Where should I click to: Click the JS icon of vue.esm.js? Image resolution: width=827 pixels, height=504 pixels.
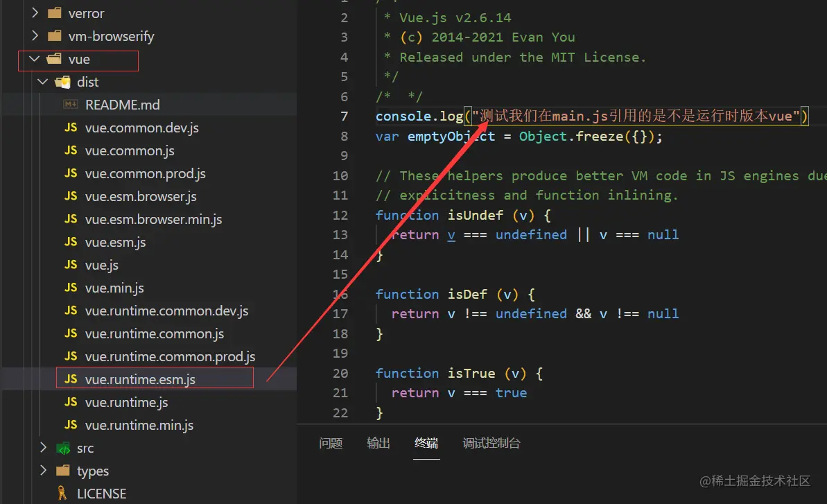[x=71, y=241]
